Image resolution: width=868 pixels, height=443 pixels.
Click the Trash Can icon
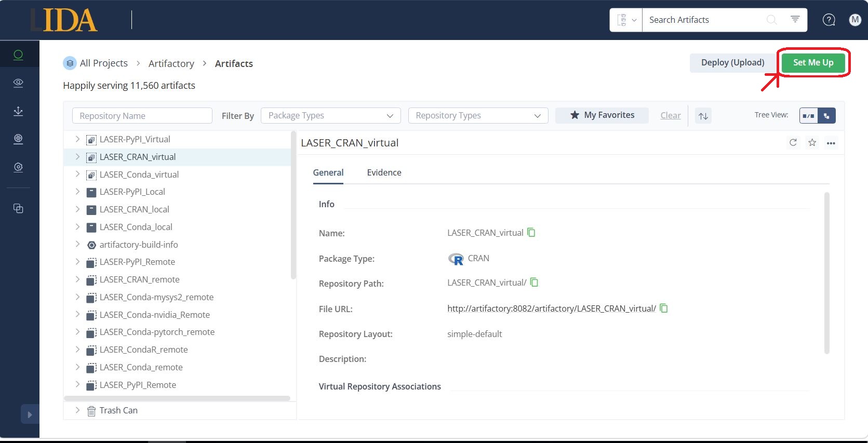91,411
